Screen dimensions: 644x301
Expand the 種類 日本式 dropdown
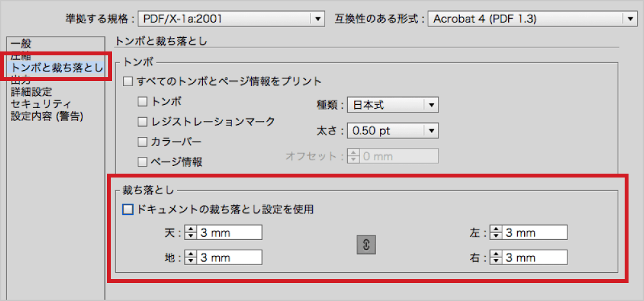pyautogui.click(x=431, y=105)
